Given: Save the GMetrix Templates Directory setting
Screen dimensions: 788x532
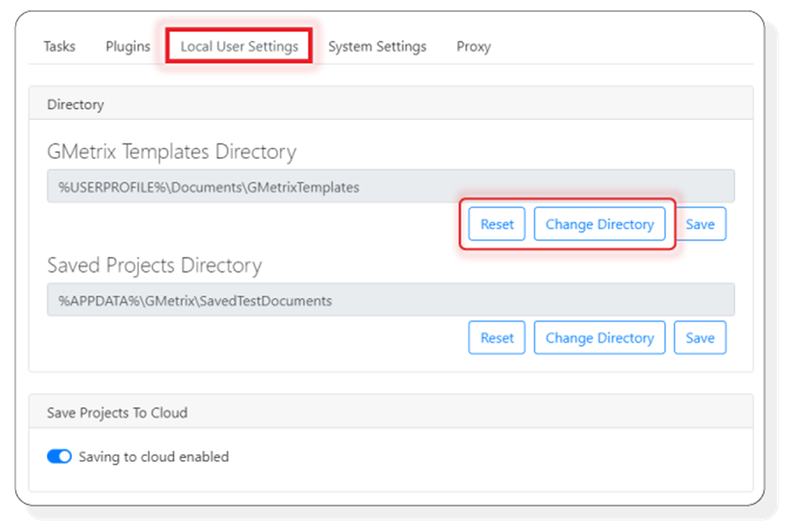Looking at the screenshot, I should 701,224.
